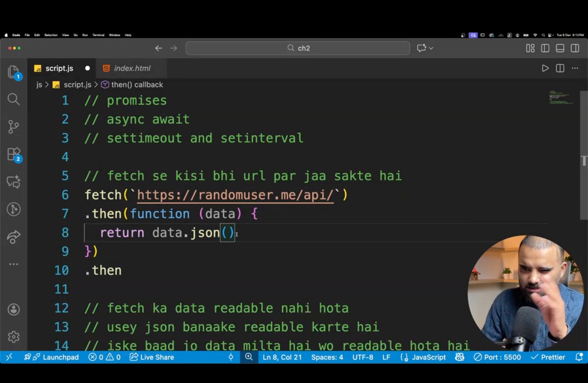Click the Prettier status bar item
This screenshot has height=383, width=588.
[548, 357]
